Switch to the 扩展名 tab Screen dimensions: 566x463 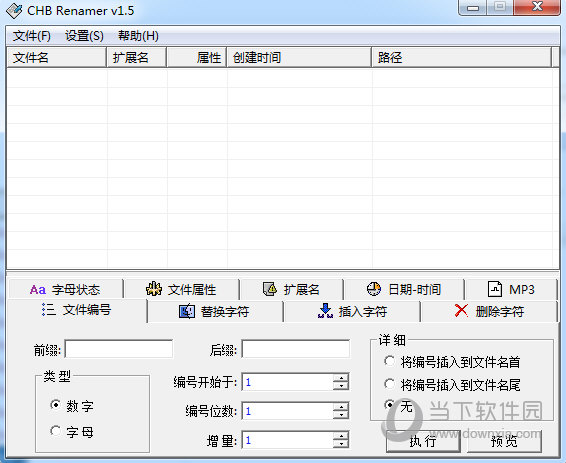(291, 289)
